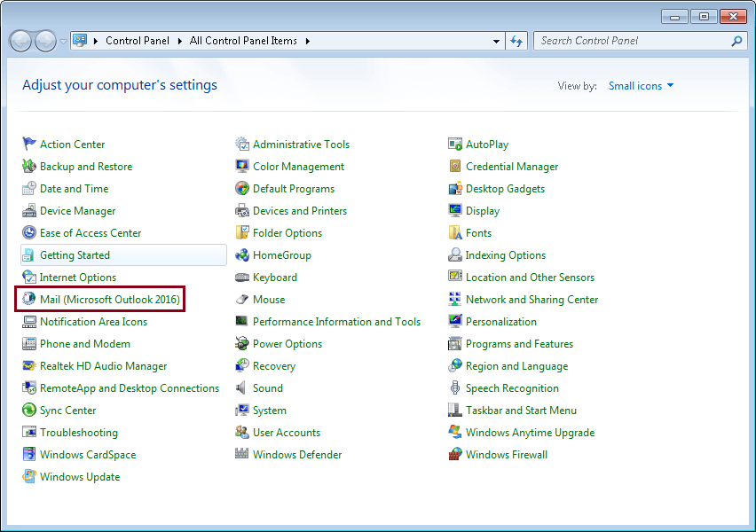Open the Troubleshooting link
Viewport: 756px width, 532px height.
tap(79, 433)
